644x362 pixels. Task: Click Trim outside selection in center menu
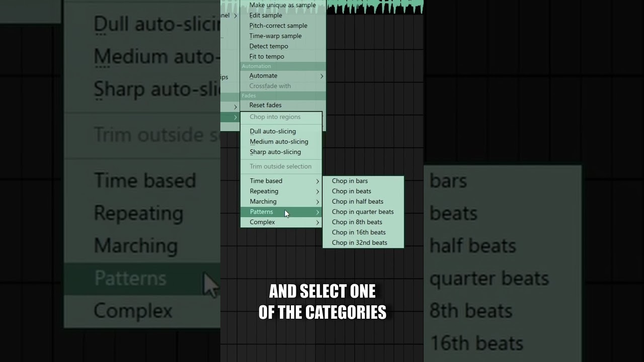pyautogui.click(x=281, y=166)
